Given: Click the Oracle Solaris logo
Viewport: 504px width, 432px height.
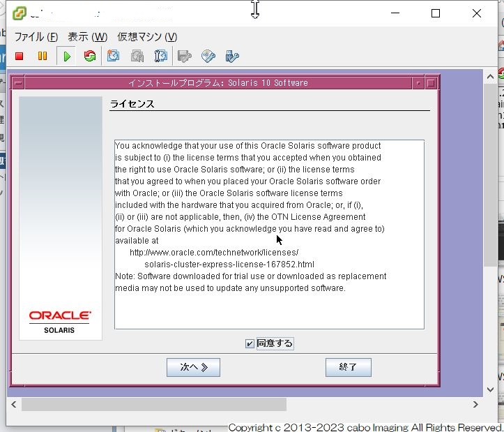Looking at the screenshot, I should [60, 322].
